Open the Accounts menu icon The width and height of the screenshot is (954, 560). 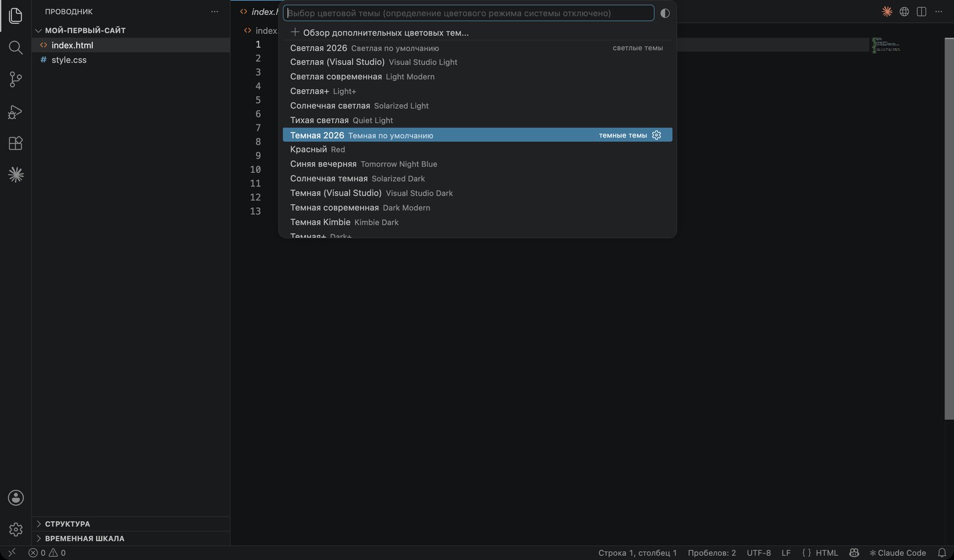tap(16, 497)
